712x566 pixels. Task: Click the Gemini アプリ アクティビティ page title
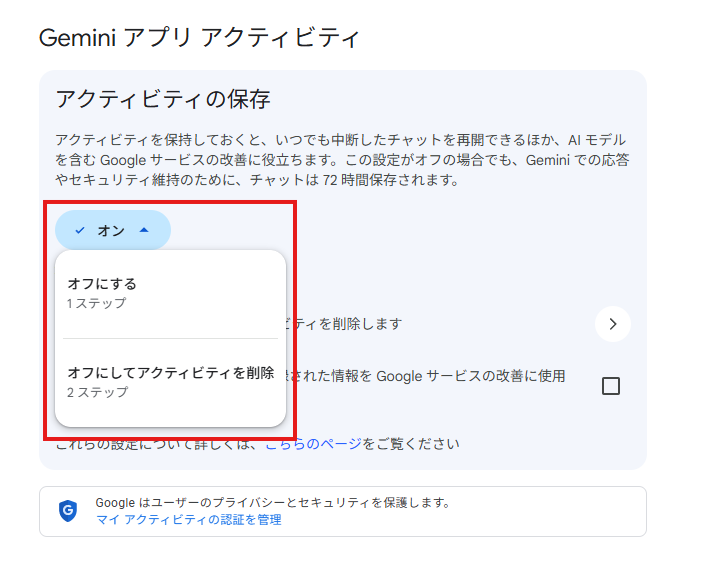[x=199, y=37]
